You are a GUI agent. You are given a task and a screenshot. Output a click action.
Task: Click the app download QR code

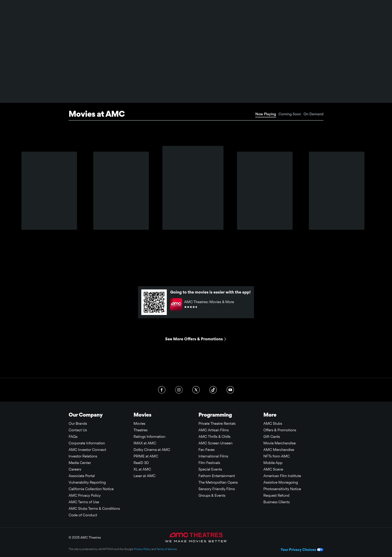coord(154,302)
